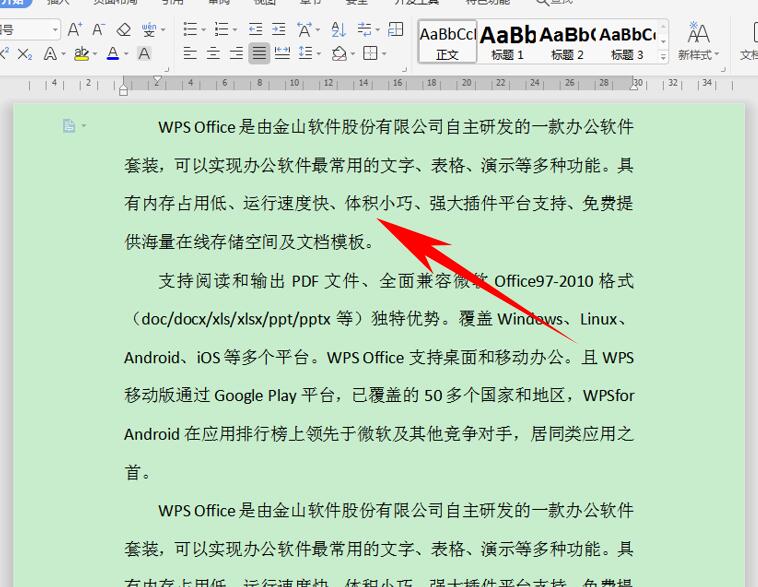Insert a numbered list
Viewport: 758px width, 587px height.
click(221, 29)
